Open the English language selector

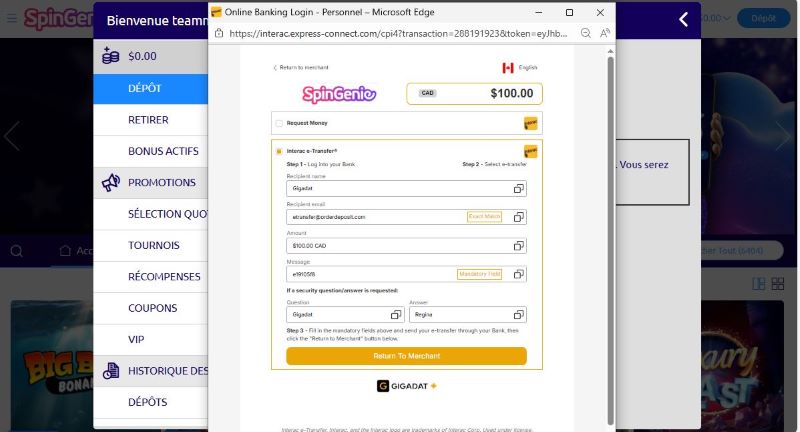(528, 67)
